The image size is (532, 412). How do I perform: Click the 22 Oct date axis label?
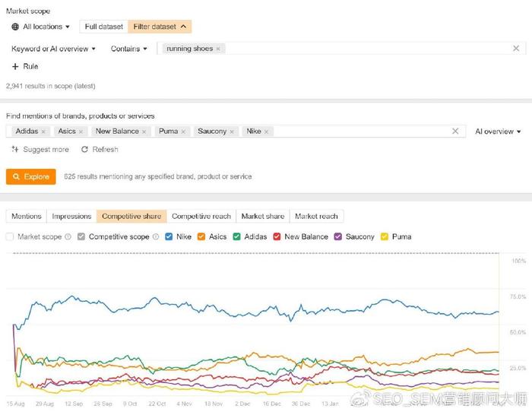(157, 404)
